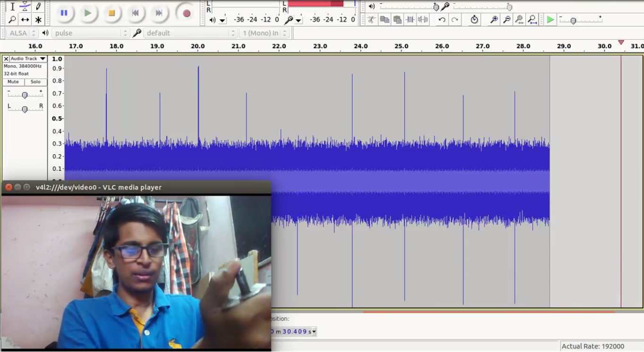Open the Sync-Lock clock icon

click(474, 19)
